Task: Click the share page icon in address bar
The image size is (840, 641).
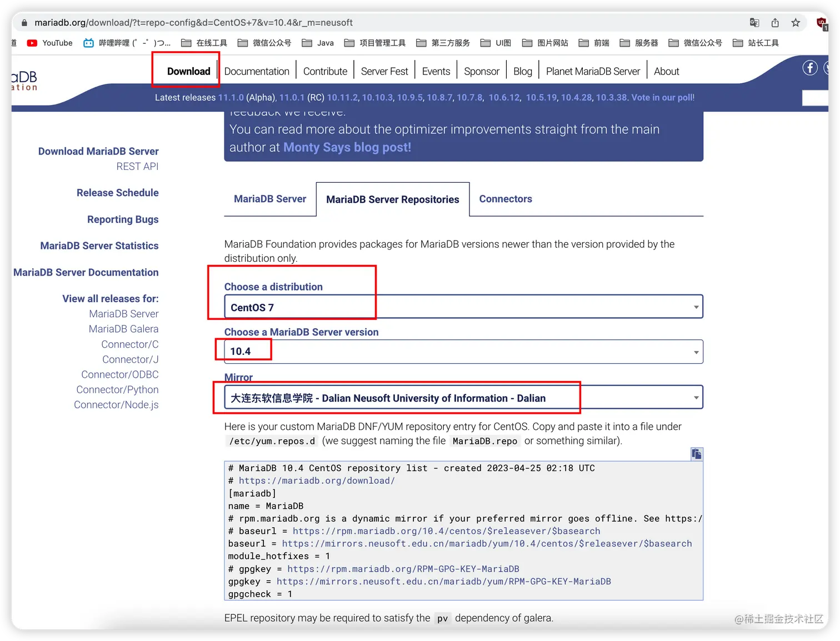Action: pos(775,23)
